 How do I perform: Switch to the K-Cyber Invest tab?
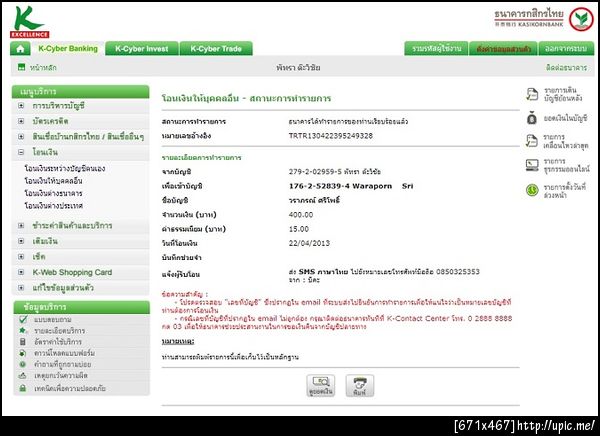142,49
